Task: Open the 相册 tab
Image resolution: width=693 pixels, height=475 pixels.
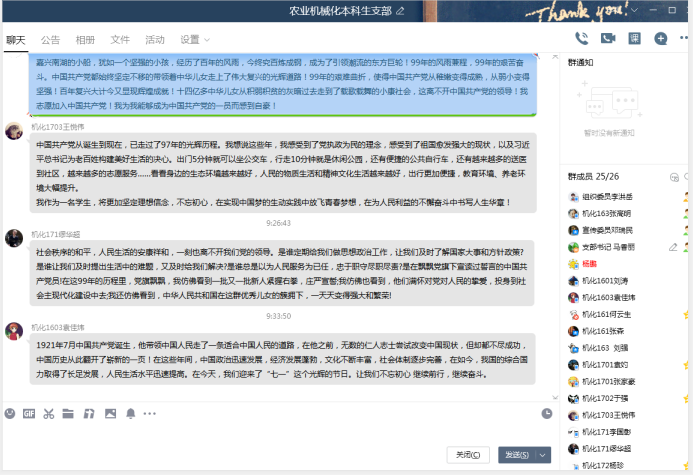Action: (85, 40)
